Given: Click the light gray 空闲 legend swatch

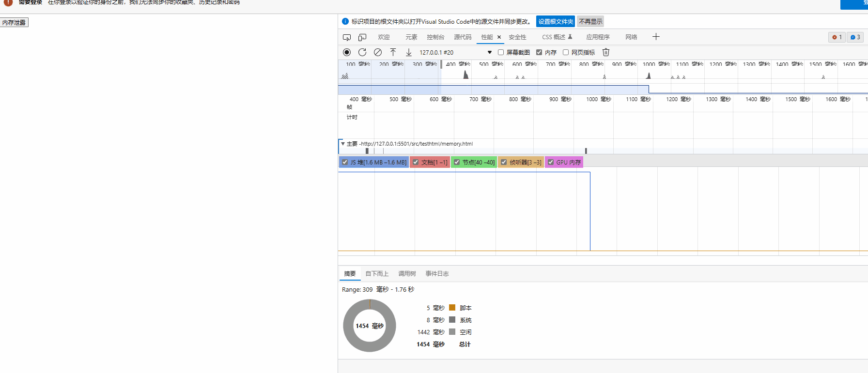Looking at the screenshot, I should pos(452,331).
